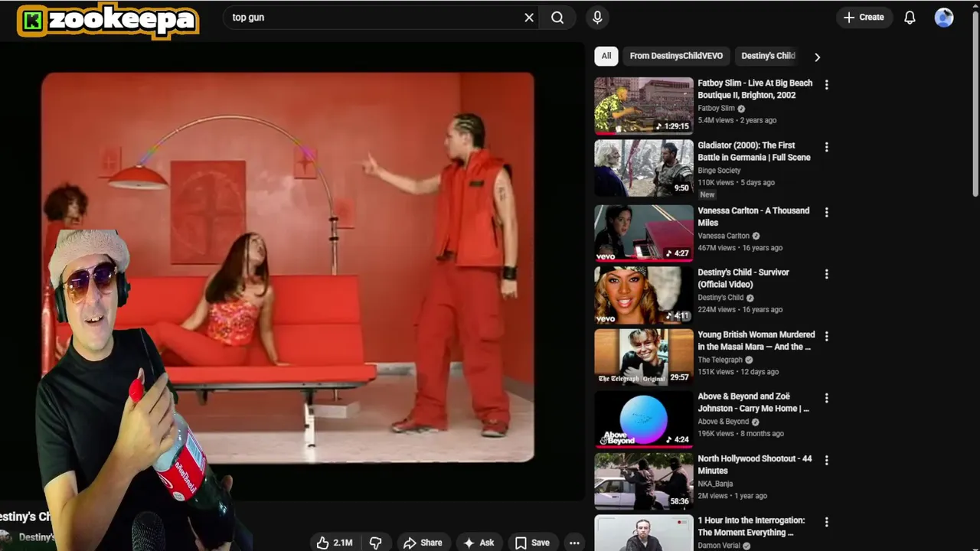Viewport: 980px width, 551px height.
Task: Open options menu for Carry Me Home video
Action: [826, 398]
